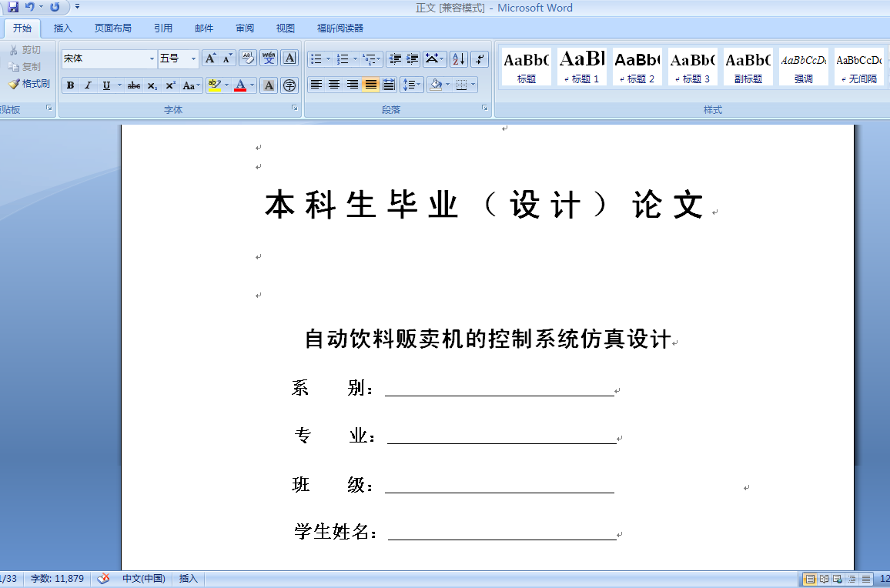Screen dimensions: 890x588
Task: Apply the 副标题 style
Action: 748,66
